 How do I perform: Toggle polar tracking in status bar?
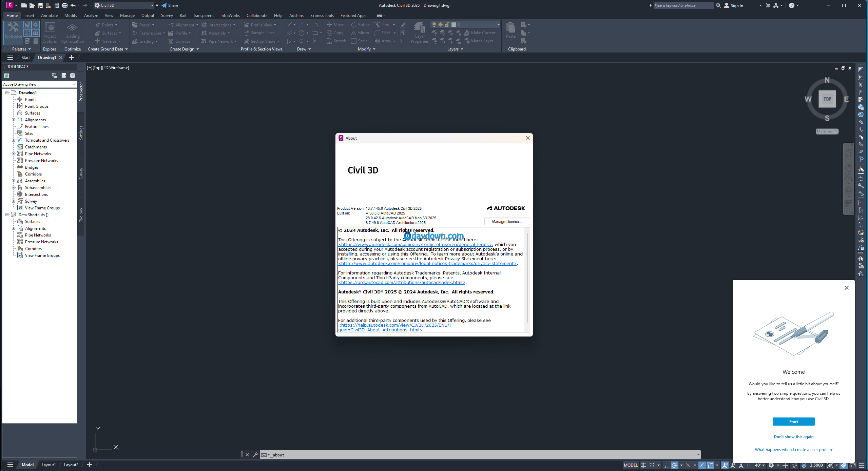674,465
